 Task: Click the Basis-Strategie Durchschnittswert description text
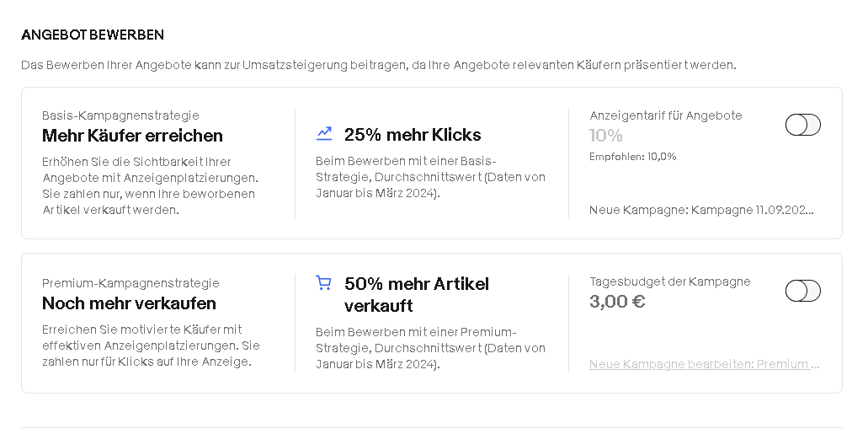431,177
